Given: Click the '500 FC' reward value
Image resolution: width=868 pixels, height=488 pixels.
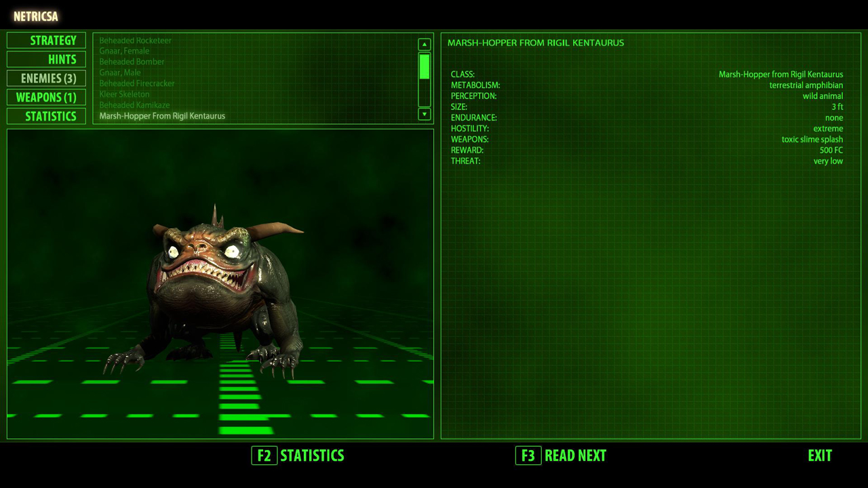Looking at the screenshot, I should 831,150.
